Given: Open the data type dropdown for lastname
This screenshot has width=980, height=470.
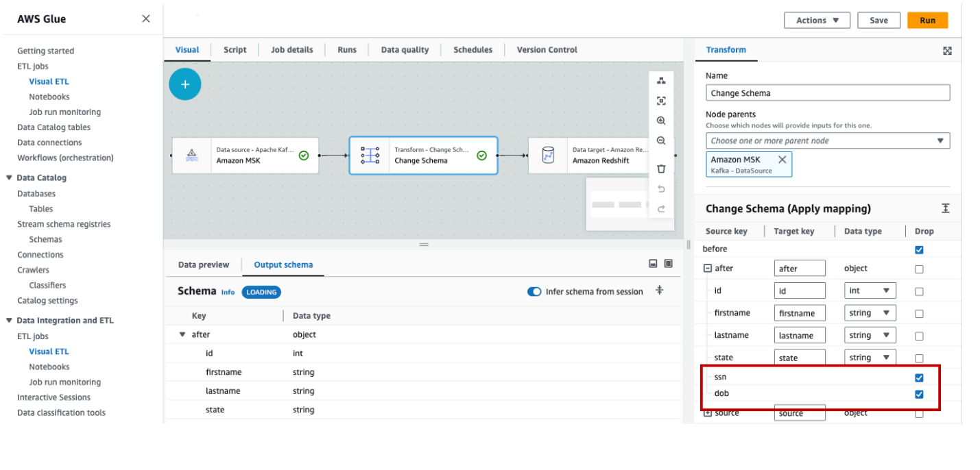Looking at the screenshot, I should (870, 335).
